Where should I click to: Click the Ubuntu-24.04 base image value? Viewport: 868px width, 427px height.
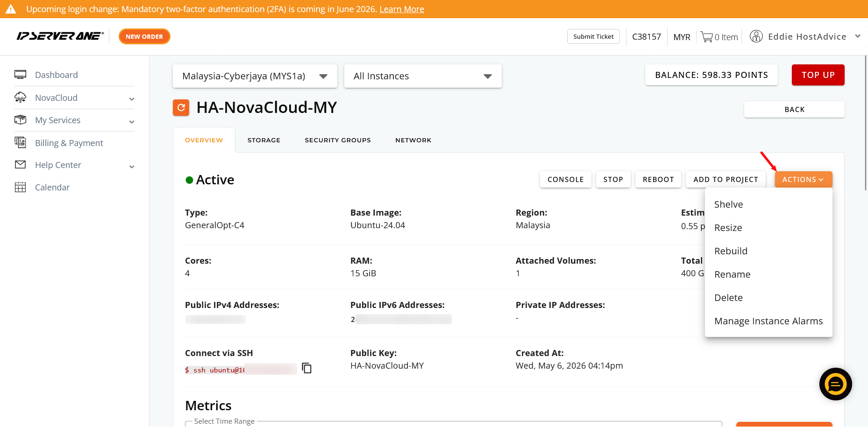point(377,225)
